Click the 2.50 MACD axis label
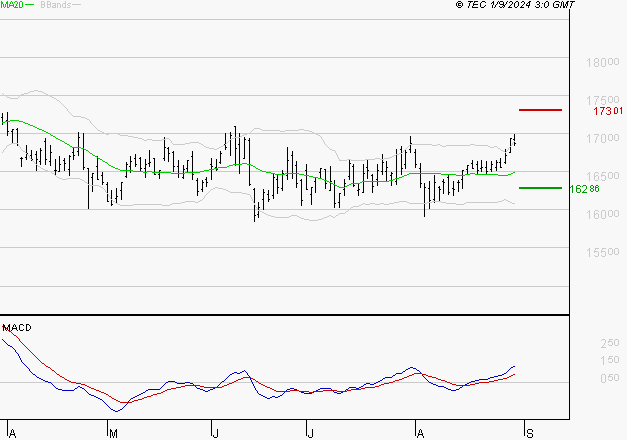The width and height of the screenshot is (627, 440). pyautogui.click(x=610, y=343)
